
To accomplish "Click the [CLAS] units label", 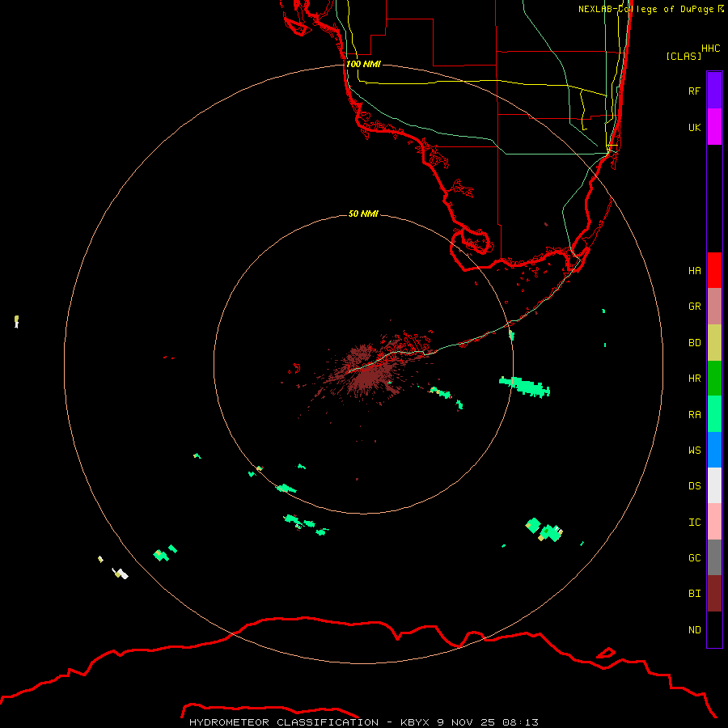I will pyautogui.click(x=684, y=56).
